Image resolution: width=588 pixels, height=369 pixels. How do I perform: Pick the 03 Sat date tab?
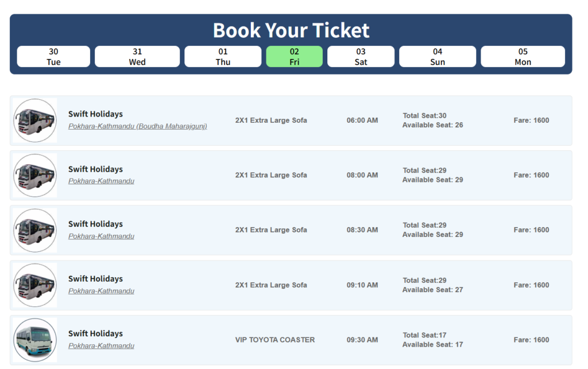pos(361,57)
